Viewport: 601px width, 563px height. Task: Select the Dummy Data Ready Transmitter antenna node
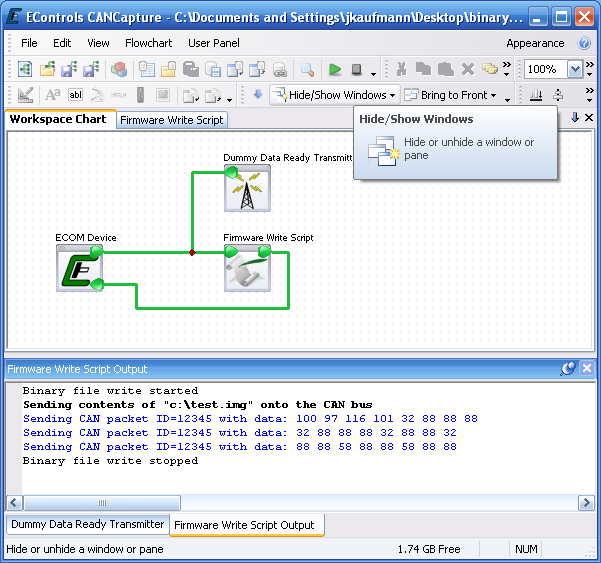(x=248, y=188)
